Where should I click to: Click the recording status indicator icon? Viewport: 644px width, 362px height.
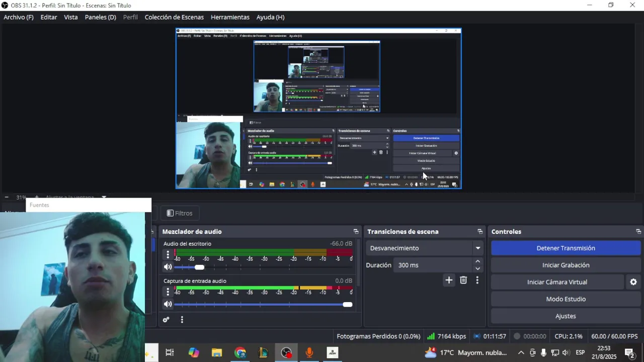(517, 336)
